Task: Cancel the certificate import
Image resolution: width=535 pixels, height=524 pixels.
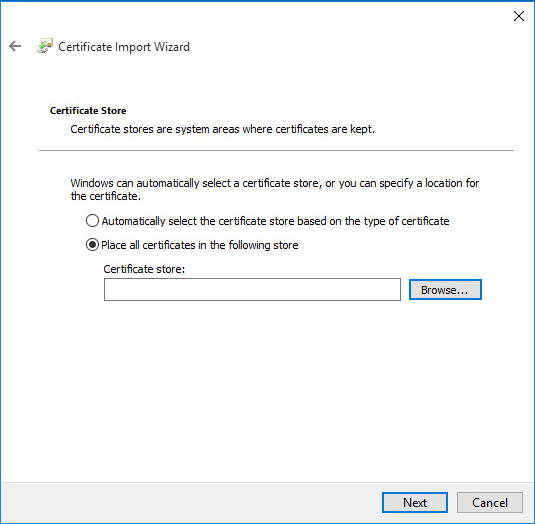Action: (x=490, y=502)
